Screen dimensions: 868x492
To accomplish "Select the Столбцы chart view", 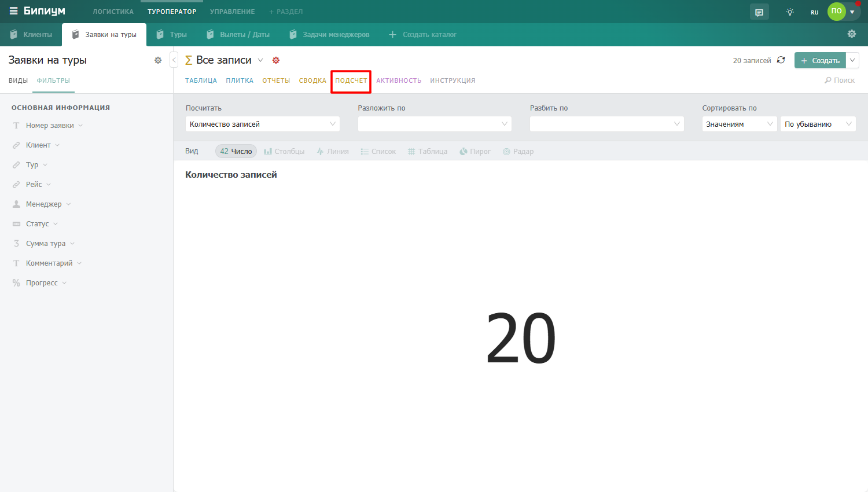I will point(284,151).
